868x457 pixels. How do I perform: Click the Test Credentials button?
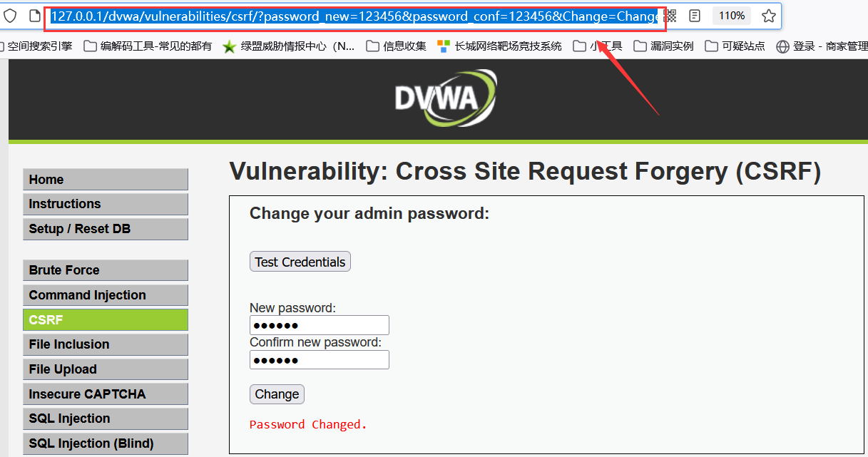pyautogui.click(x=300, y=262)
